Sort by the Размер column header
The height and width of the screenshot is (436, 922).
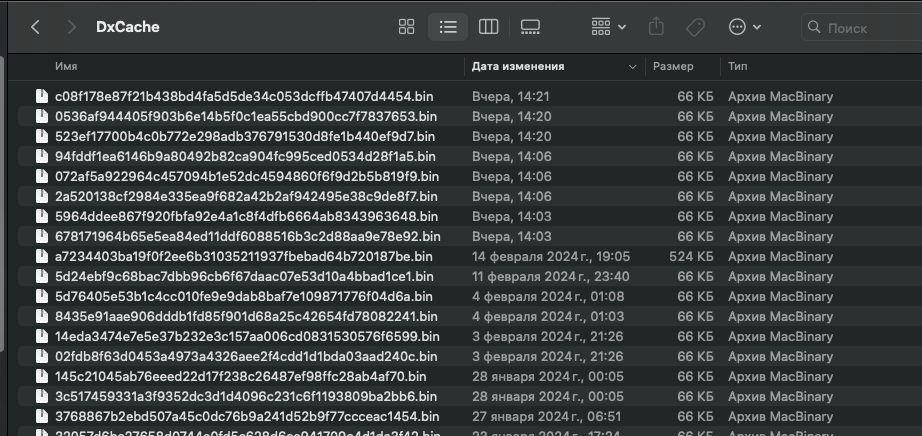(673, 66)
